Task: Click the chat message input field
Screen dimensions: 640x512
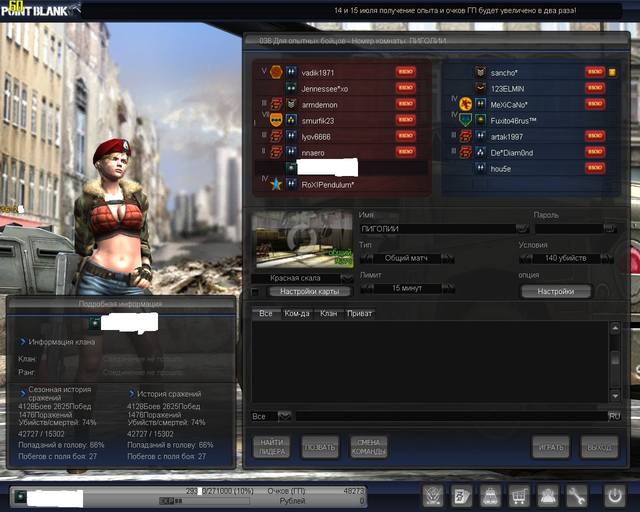Action: 451,416
